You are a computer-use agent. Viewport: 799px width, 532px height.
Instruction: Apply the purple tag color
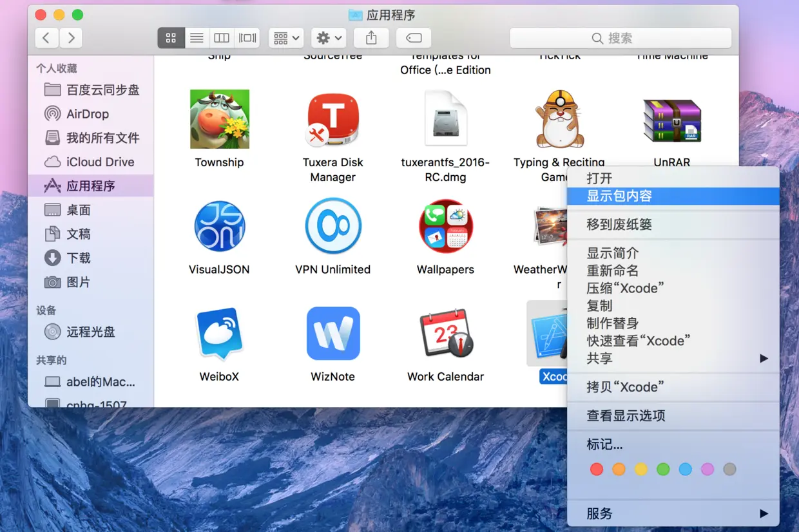(708, 470)
